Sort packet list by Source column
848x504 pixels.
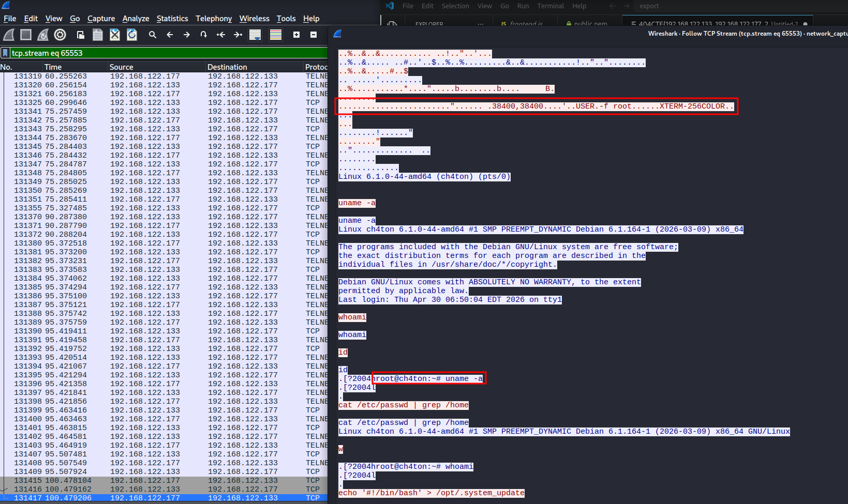point(156,67)
